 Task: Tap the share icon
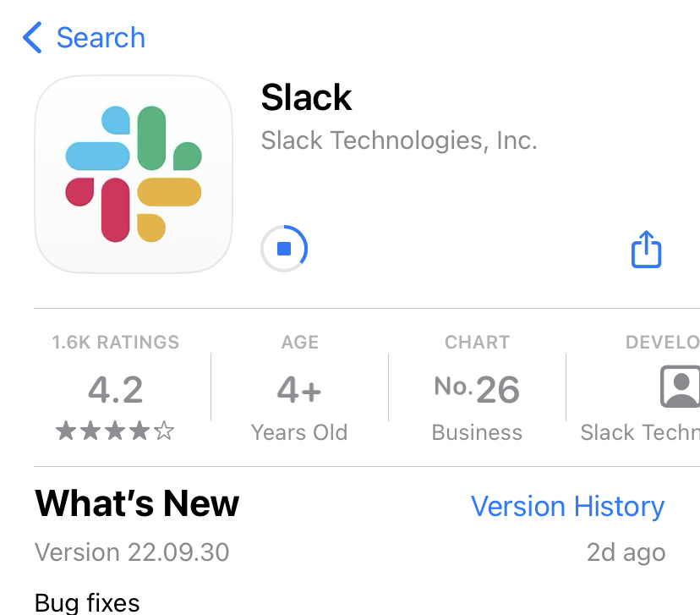[646, 249]
